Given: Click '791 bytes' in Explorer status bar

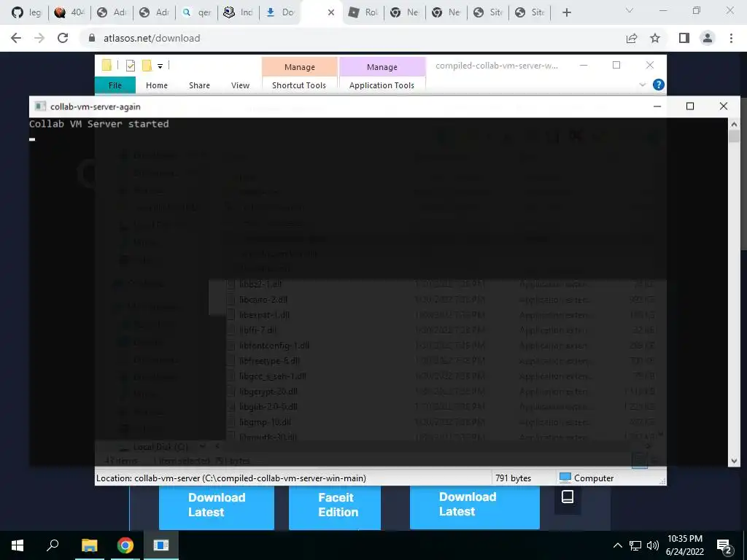Looking at the screenshot, I should [513, 478].
